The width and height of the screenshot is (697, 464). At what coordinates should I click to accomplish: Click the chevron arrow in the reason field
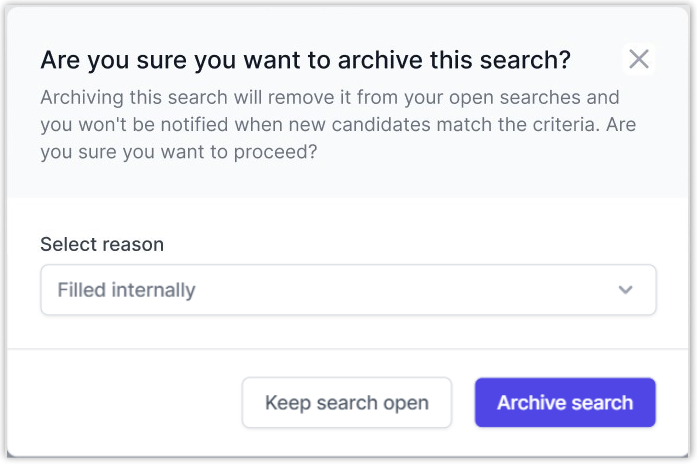tap(626, 290)
